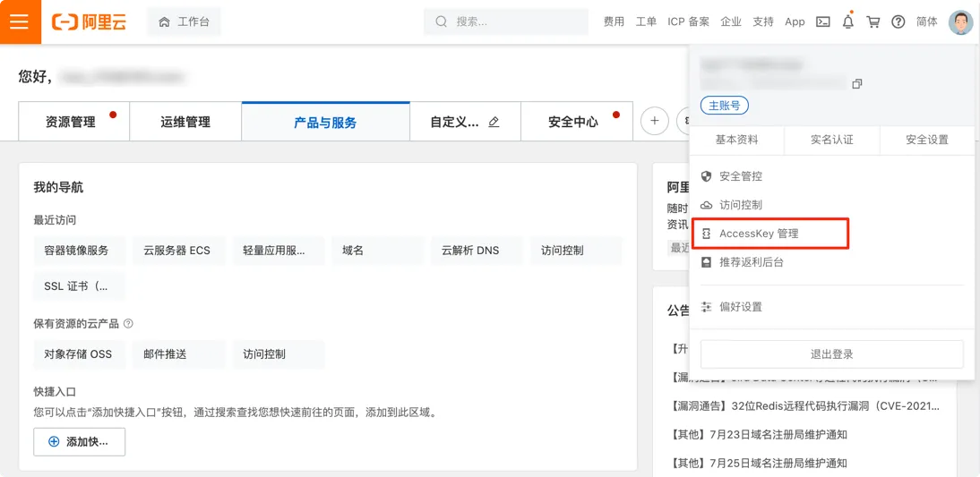Viewport: 980px width, 477px height.
Task: Open 对象存储 OSS product
Action: pyautogui.click(x=80, y=354)
